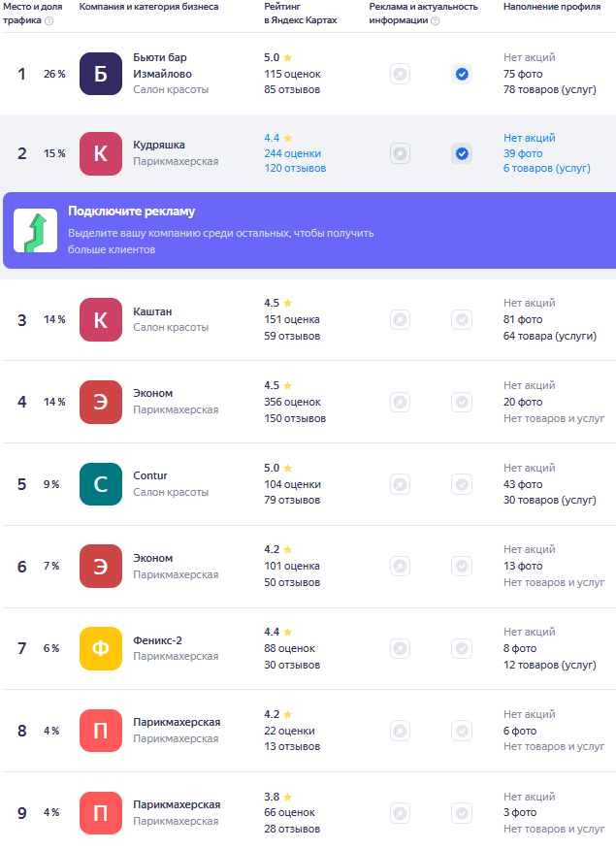The width and height of the screenshot is (616, 849).
Task: Open Кудряшка '244 оценки' link
Action: pyautogui.click(x=293, y=153)
